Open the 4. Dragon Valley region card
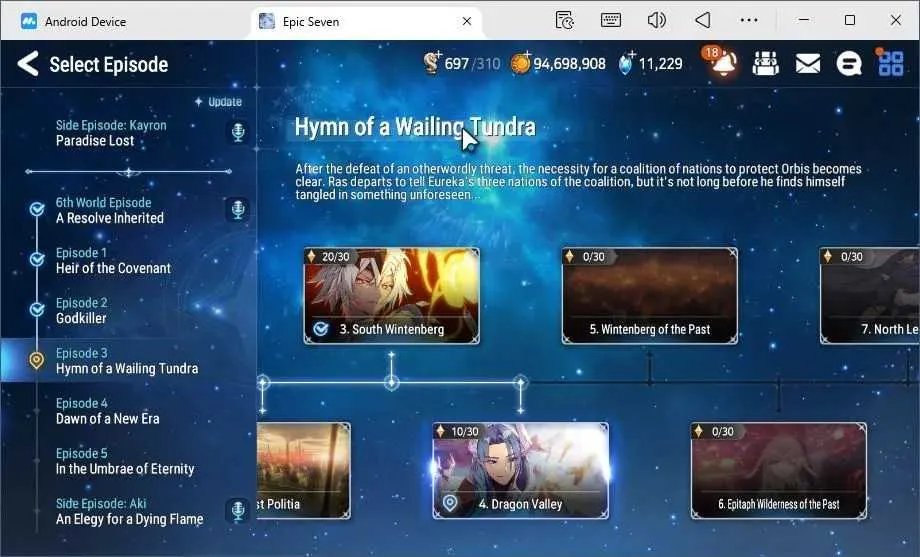The width and height of the screenshot is (920, 557). point(520,471)
